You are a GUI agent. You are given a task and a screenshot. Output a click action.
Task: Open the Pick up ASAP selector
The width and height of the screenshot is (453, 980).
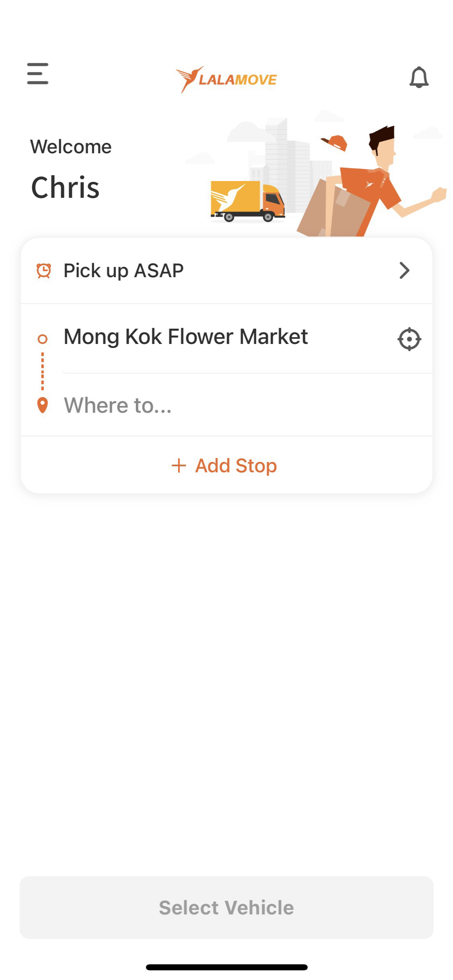click(226, 271)
